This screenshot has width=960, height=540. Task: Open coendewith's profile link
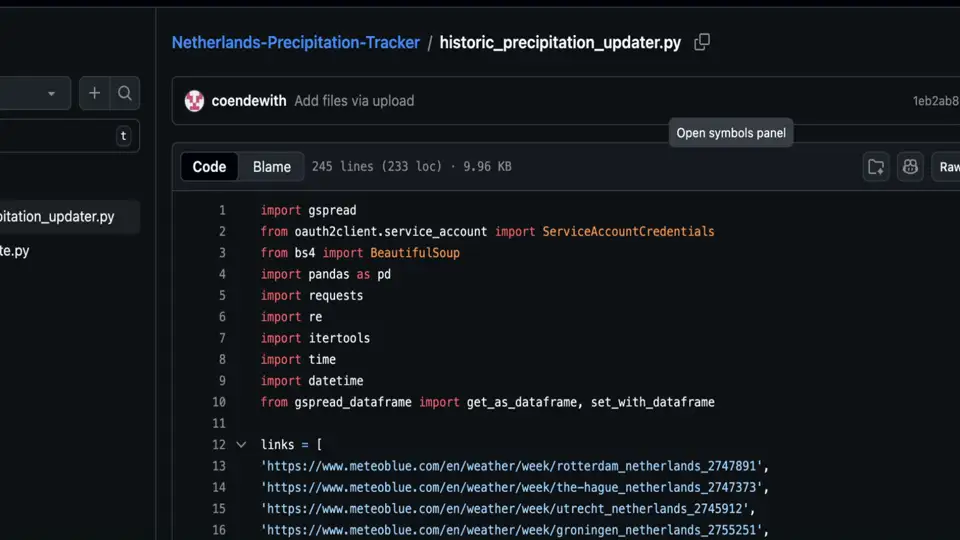tap(249, 101)
